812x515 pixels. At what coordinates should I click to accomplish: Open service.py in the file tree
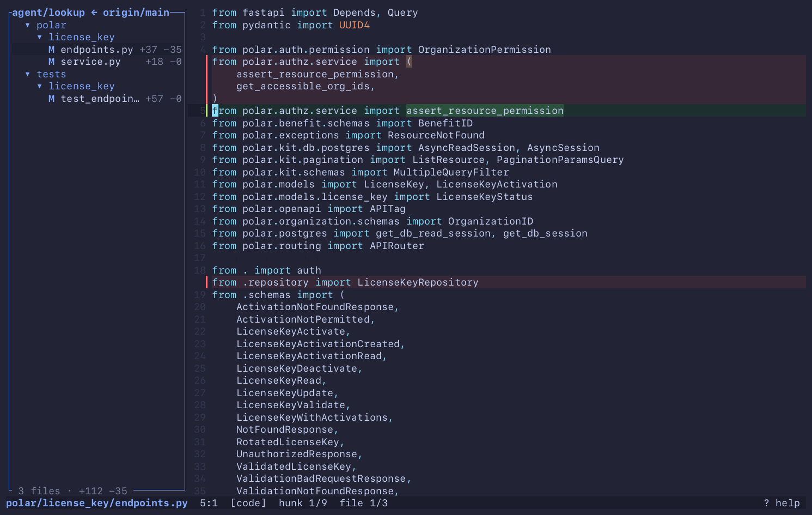click(x=91, y=62)
